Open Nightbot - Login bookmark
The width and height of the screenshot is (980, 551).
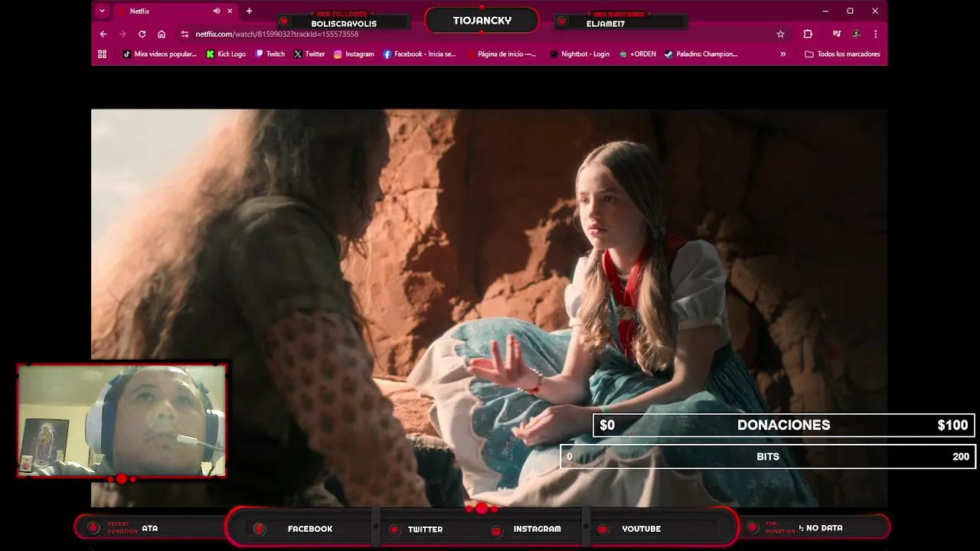tap(580, 54)
